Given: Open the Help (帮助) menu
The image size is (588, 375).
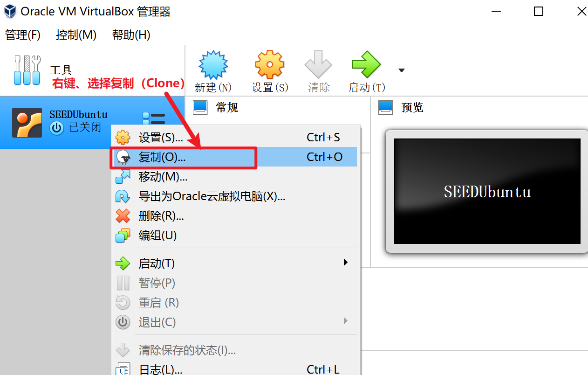Looking at the screenshot, I should pyautogui.click(x=131, y=35).
